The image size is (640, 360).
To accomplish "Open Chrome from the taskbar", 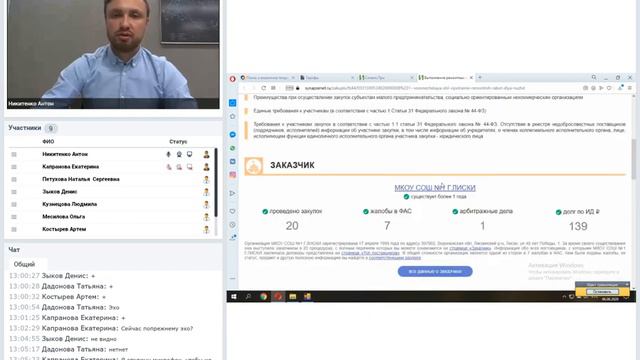I will click(x=264, y=297).
